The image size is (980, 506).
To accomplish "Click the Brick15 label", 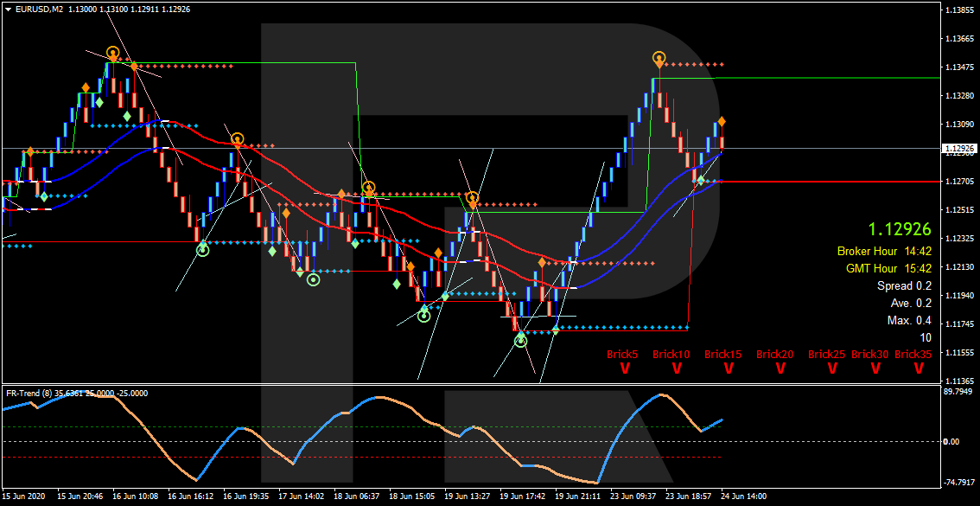I will click(723, 354).
